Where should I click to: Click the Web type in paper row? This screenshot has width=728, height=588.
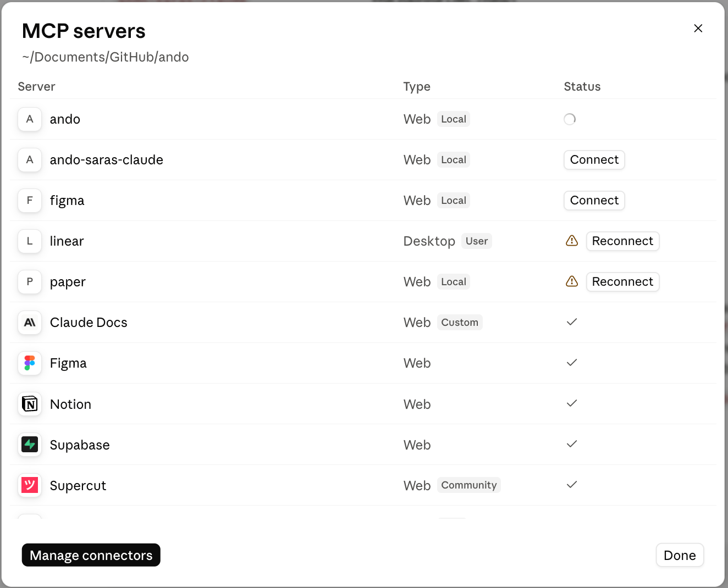coord(417,282)
